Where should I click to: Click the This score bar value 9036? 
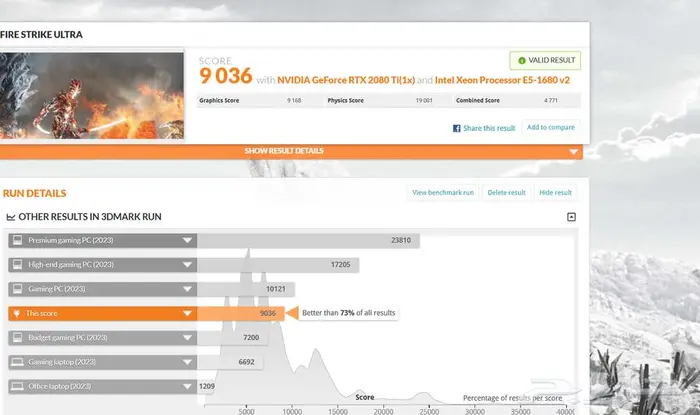tap(267, 314)
